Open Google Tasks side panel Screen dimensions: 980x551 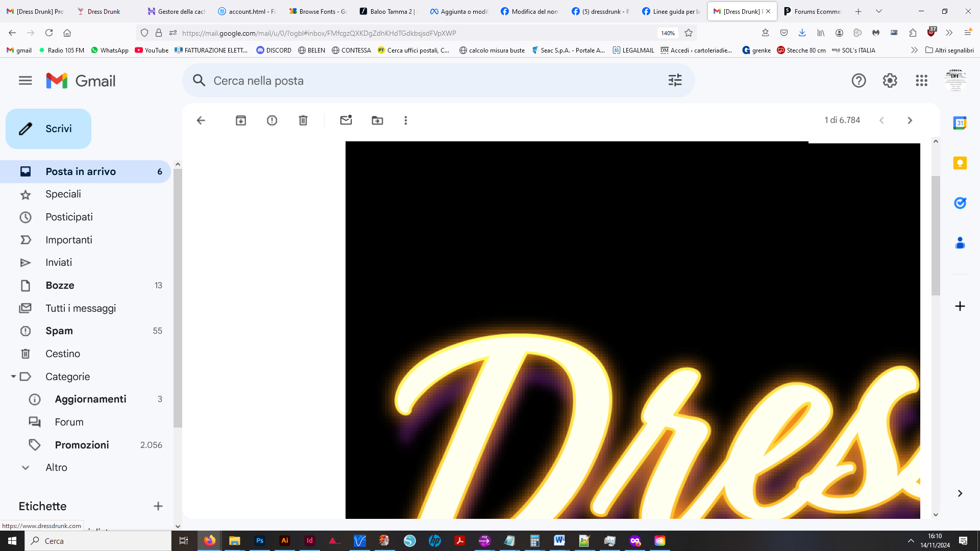click(960, 203)
